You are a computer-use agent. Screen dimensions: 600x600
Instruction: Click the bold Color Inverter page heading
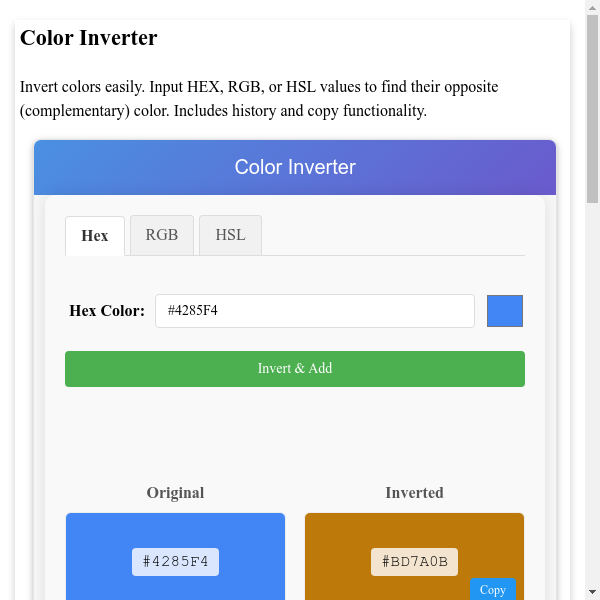click(89, 38)
